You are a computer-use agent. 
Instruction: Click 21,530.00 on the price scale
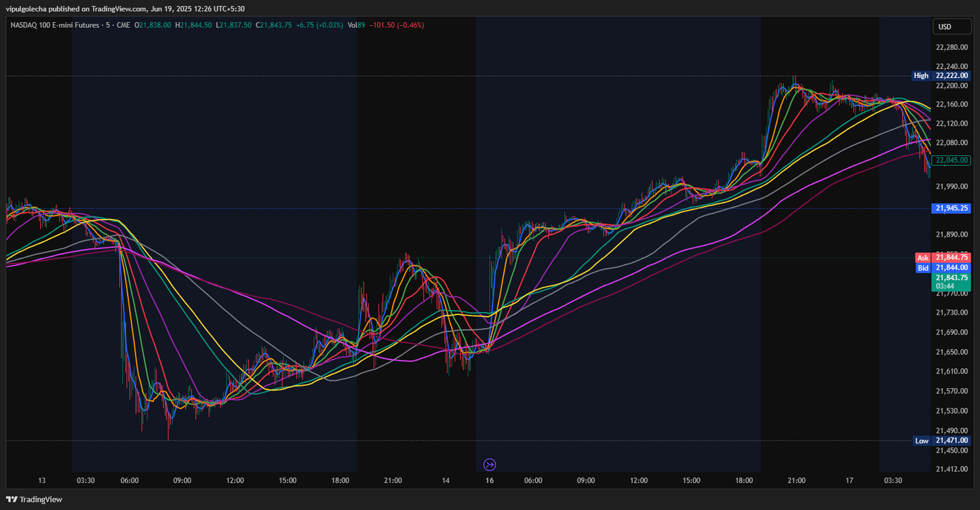(951, 410)
